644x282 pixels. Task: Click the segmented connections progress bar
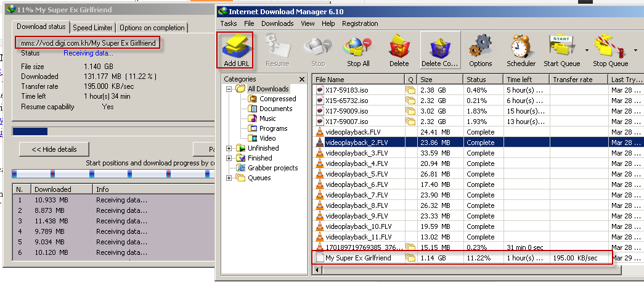(113, 173)
